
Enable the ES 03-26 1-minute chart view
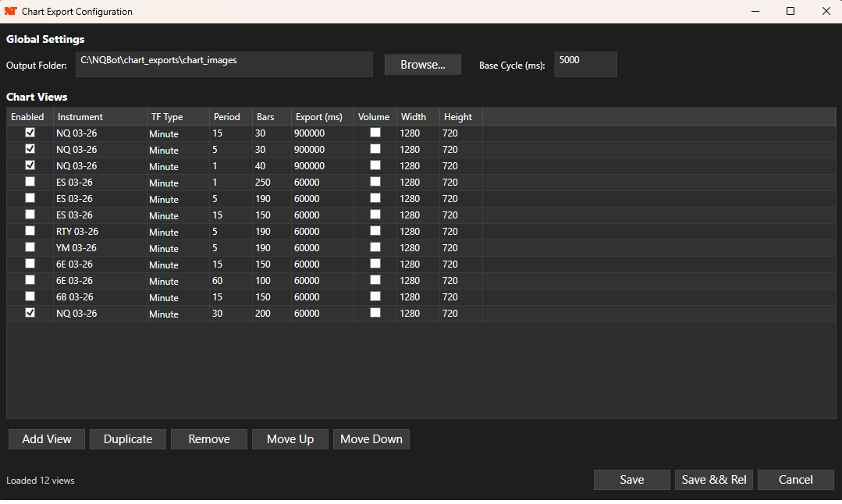tap(30, 181)
